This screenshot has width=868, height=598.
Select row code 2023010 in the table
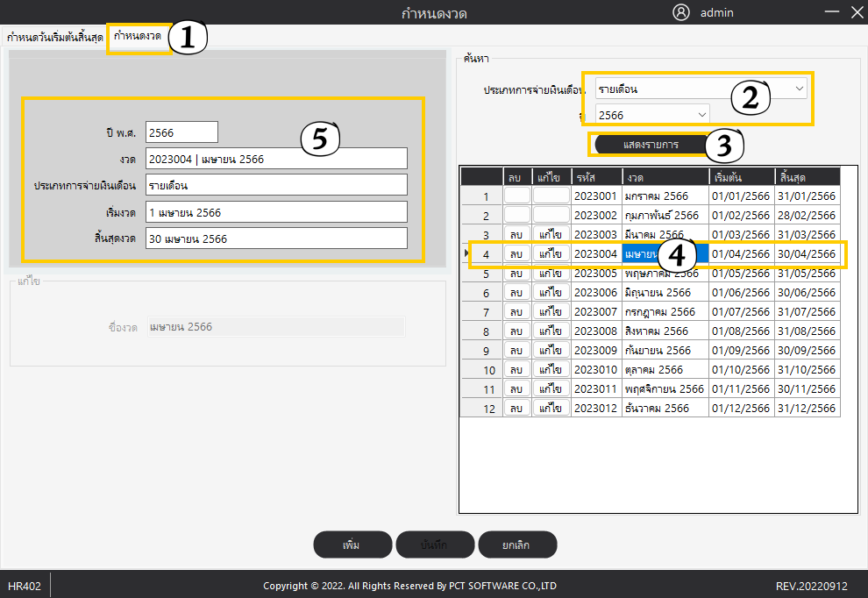pyautogui.click(x=596, y=370)
